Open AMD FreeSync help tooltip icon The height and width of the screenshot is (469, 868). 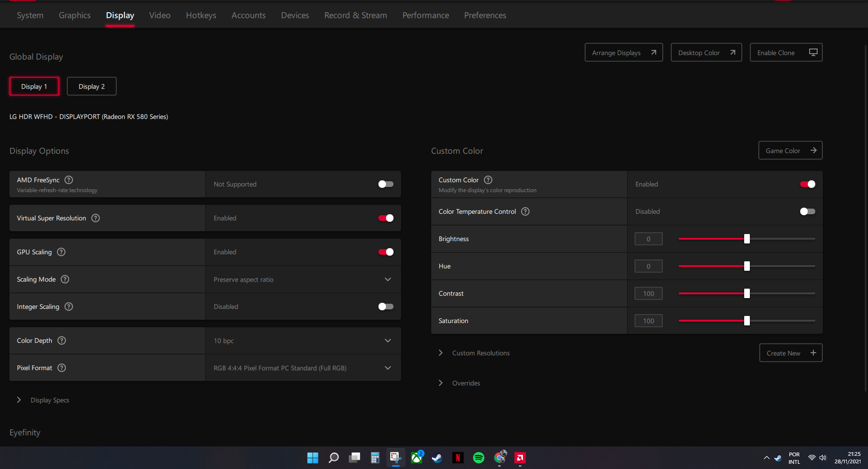(69, 180)
